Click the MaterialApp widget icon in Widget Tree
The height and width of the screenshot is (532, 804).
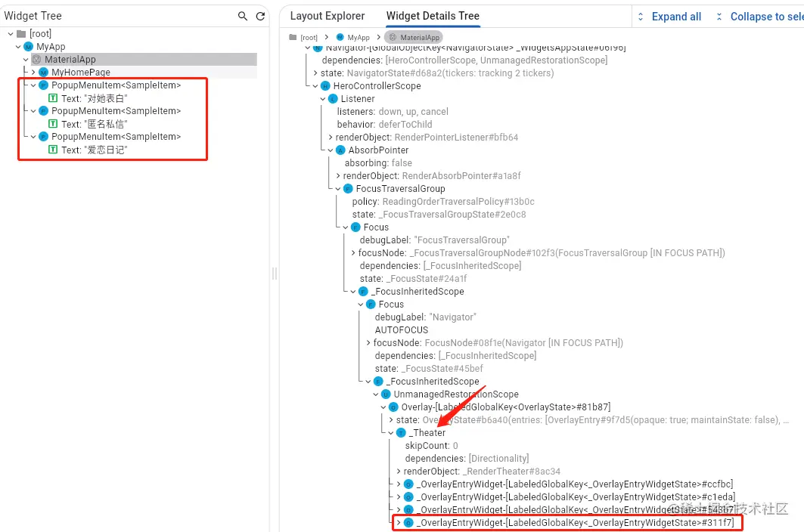[x=37, y=60]
